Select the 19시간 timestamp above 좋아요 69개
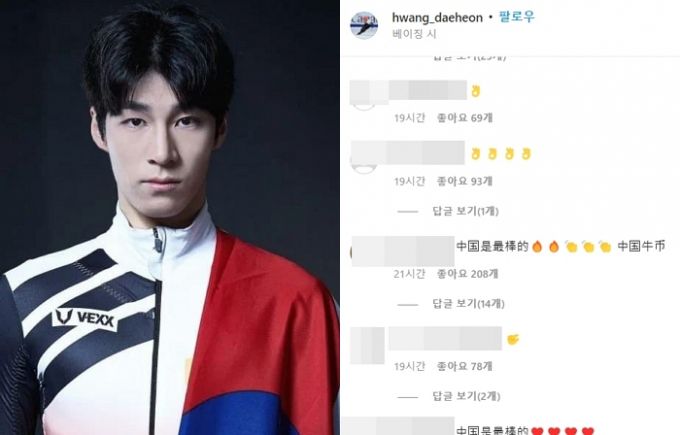Image resolution: width=680 pixels, height=435 pixels. tap(409, 118)
